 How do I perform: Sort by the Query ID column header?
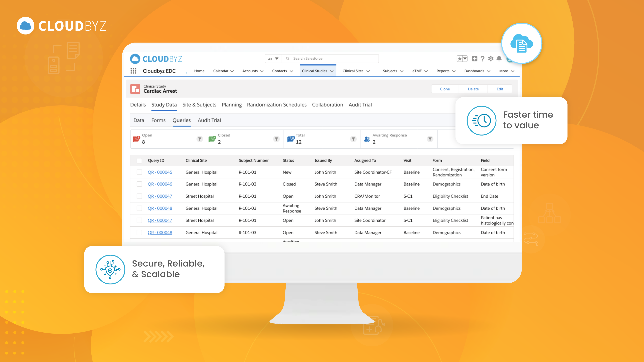click(156, 160)
